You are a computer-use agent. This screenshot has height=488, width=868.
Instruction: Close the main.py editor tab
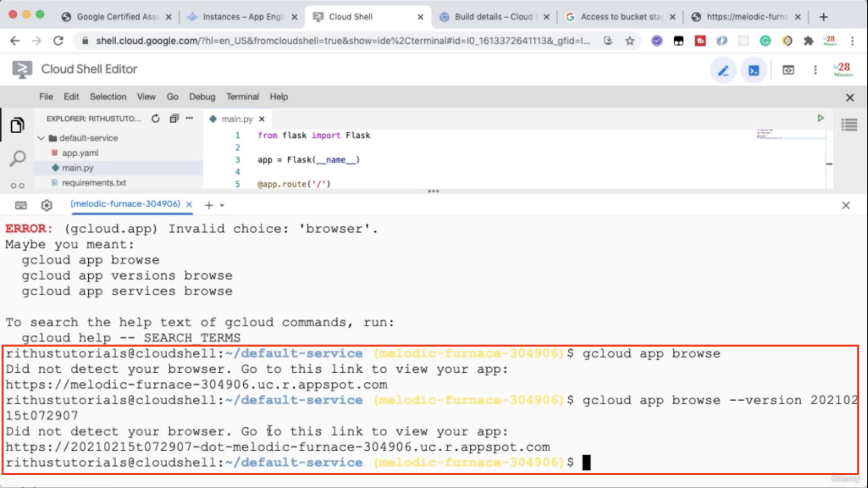point(262,119)
